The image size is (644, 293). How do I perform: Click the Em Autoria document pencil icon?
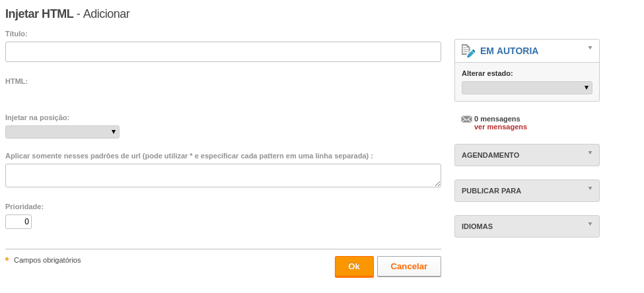pos(468,51)
